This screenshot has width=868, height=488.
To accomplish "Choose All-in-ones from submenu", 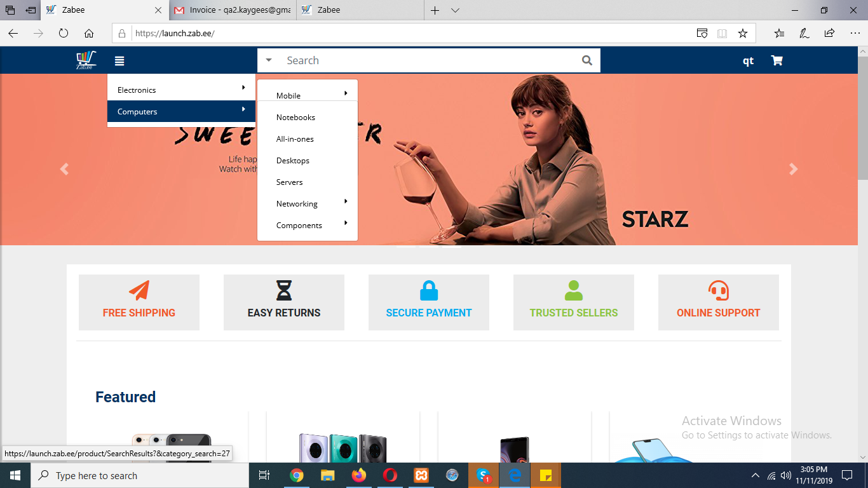I will pos(295,139).
